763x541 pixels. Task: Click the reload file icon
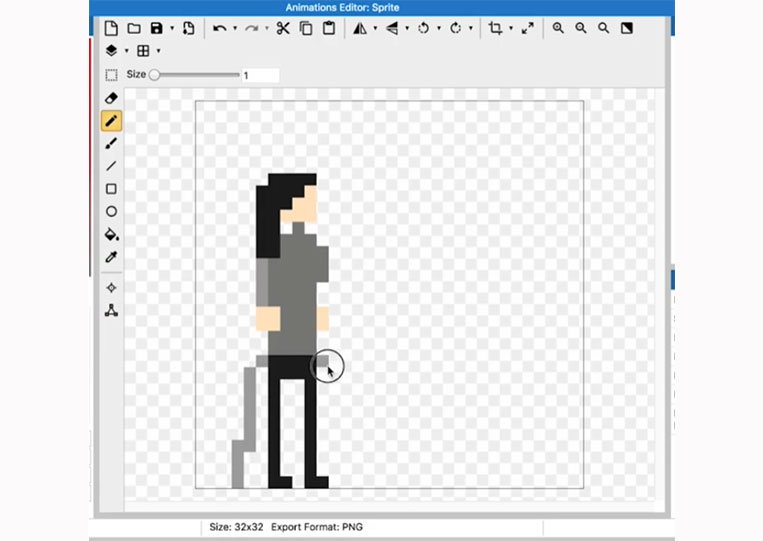click(188, 28)
